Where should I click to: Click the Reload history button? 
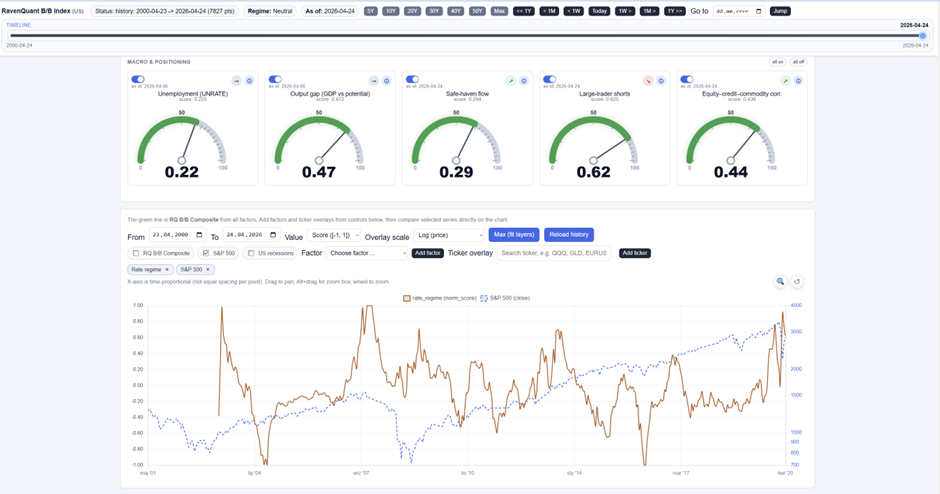point(568,235)
